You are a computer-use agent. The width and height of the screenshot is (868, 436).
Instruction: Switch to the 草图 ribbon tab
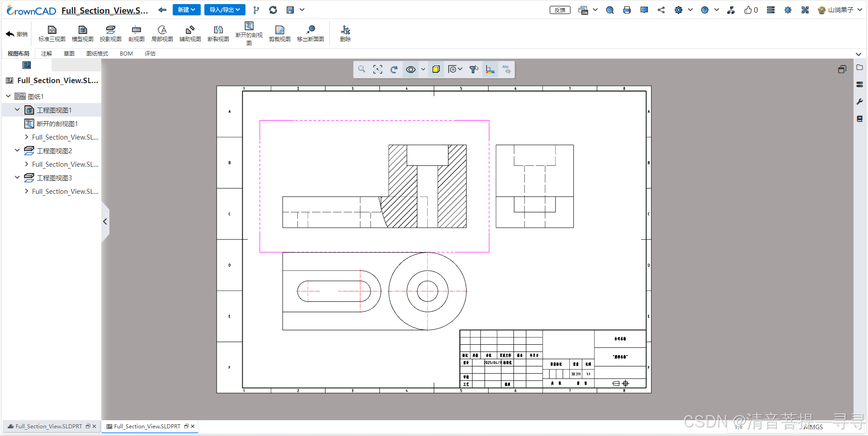click(69, 53)
